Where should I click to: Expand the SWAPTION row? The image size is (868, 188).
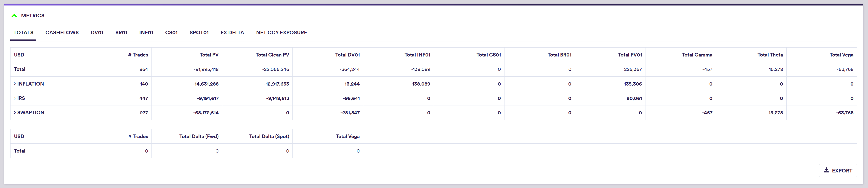(15, 113)
